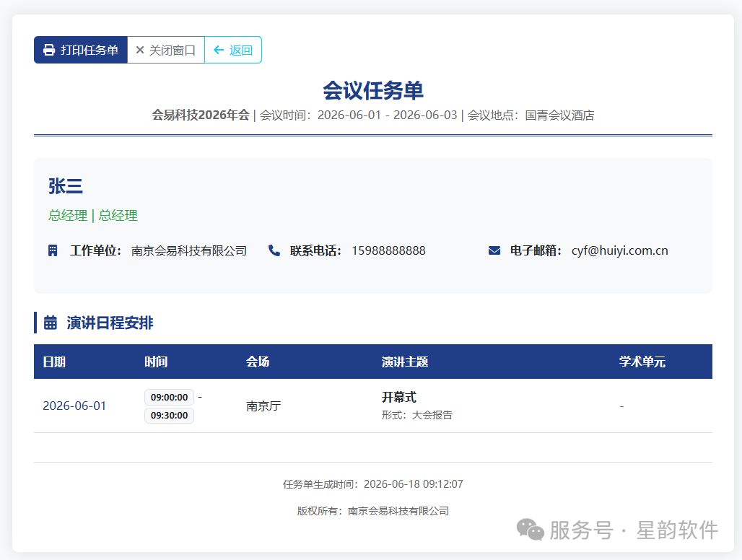This screenshot has height=560, width=742.
Task: Click the 日期 column header
Action: 54,362
